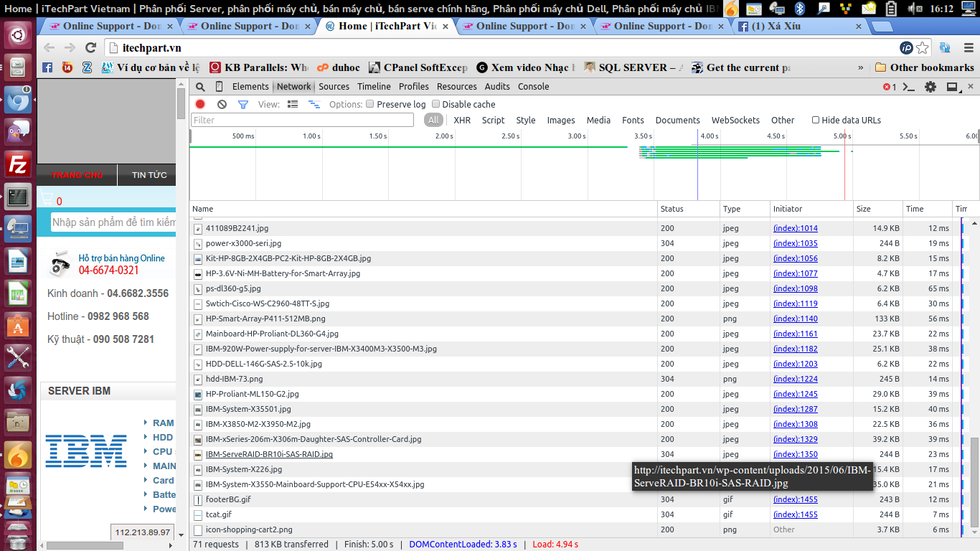Screen dimensions: 980x551
Task: Expand CPU category under SERVER IBM
Action: (163, 451)
